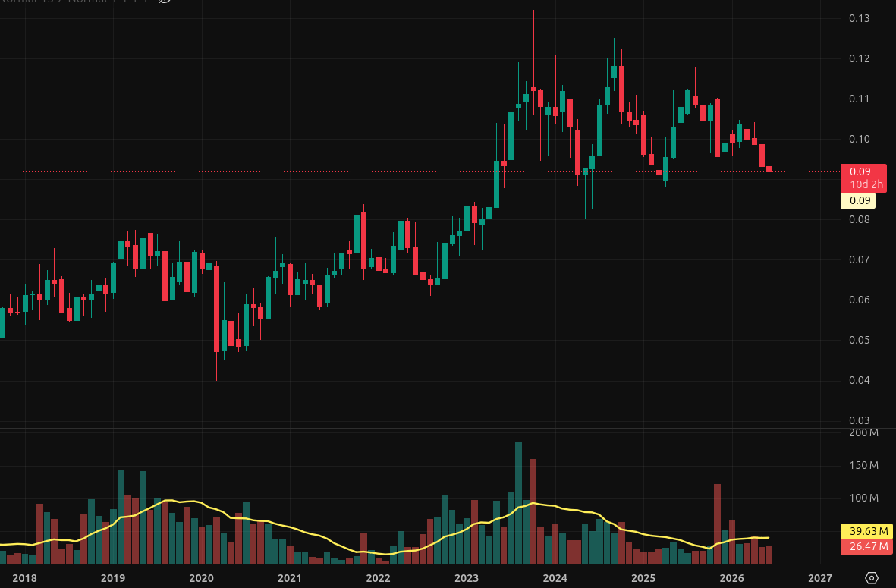
Task: Click the 2025 label on time axis
Action: tap(643, 578)
